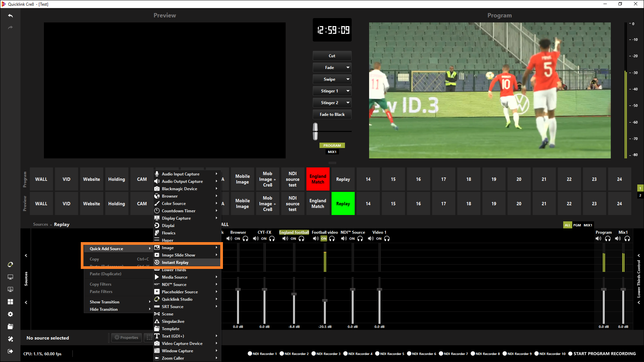The height and width of the screenshot is (362, 644).
Task: Toggle ON button for England football channel
Action: click(293, 239)
